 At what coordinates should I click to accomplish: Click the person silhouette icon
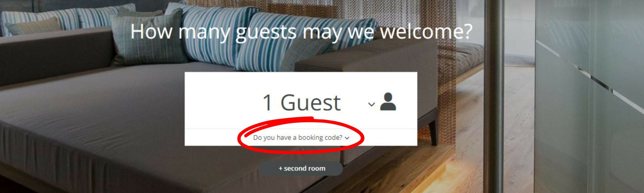click(388, 102)
